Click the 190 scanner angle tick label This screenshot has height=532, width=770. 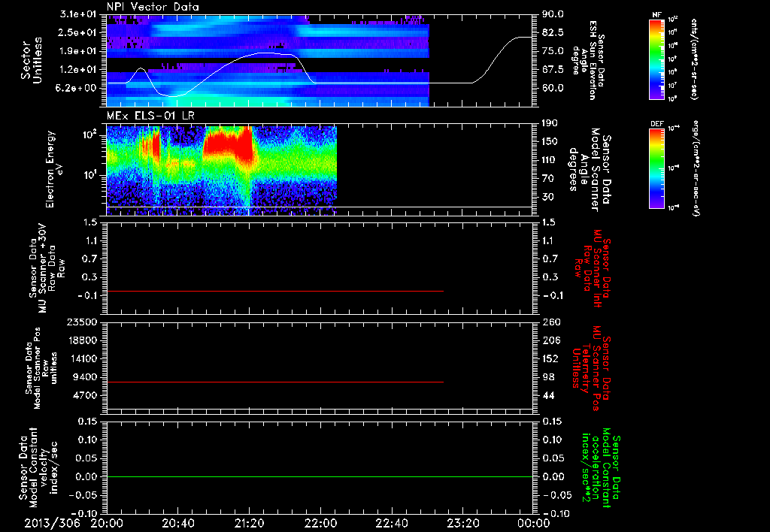point(550,123)
